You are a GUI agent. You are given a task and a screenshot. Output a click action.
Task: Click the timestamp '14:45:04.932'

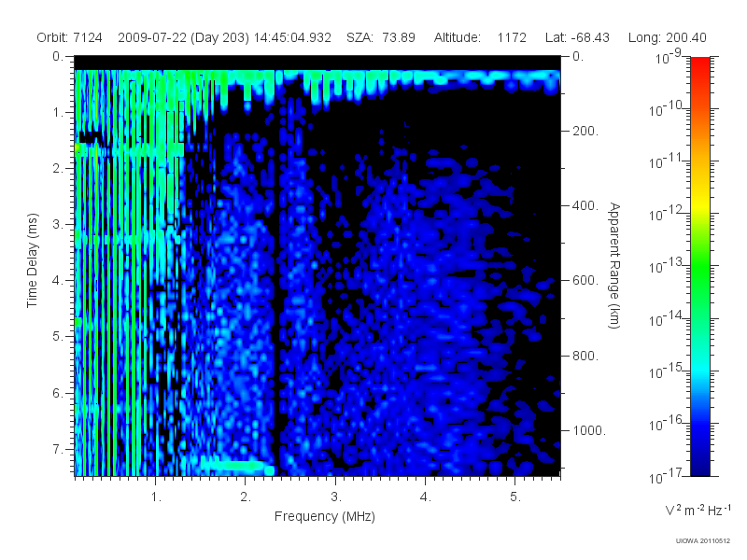tap(292, 37)
